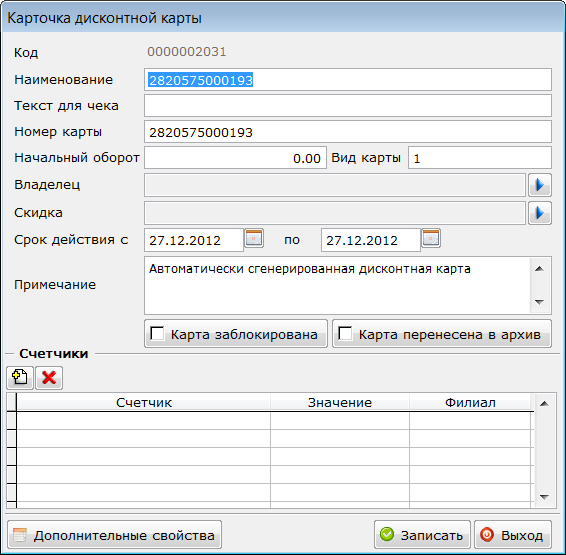This screenshot has height=555, width=566.
Task: Click the code value 0000002031
Action: pyautogui.click(x=187, y=52)
